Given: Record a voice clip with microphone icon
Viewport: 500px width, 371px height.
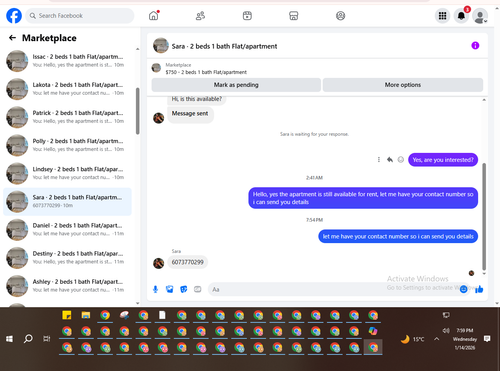Looking at the screenshot, I should pyautogui.click(x=155, y=289).
